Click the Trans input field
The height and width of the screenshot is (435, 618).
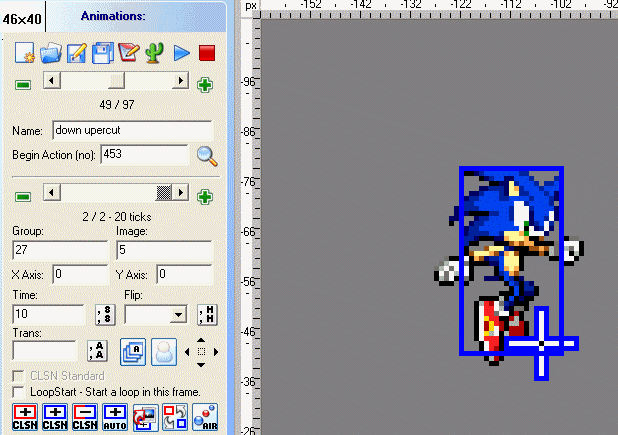[45, 351]
